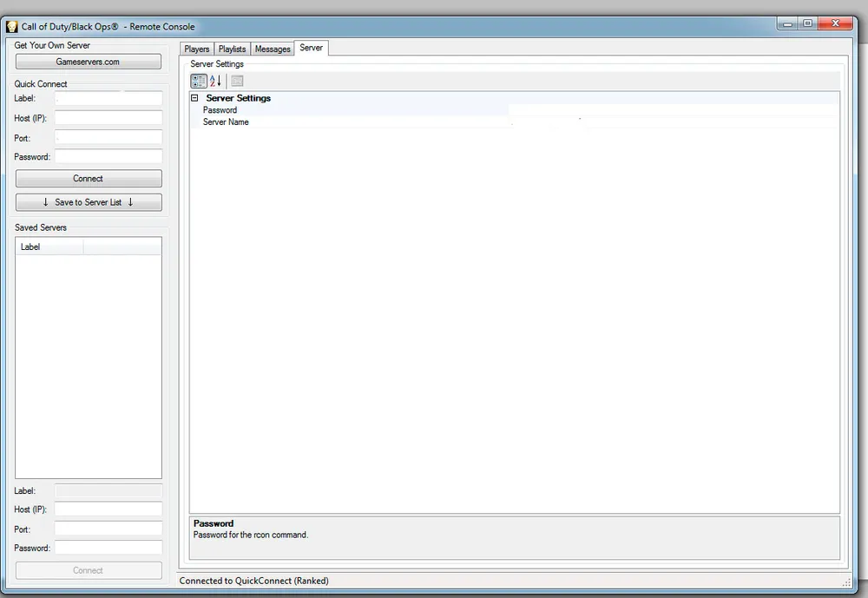Switch to the Players tab

(x=196, y=49)
